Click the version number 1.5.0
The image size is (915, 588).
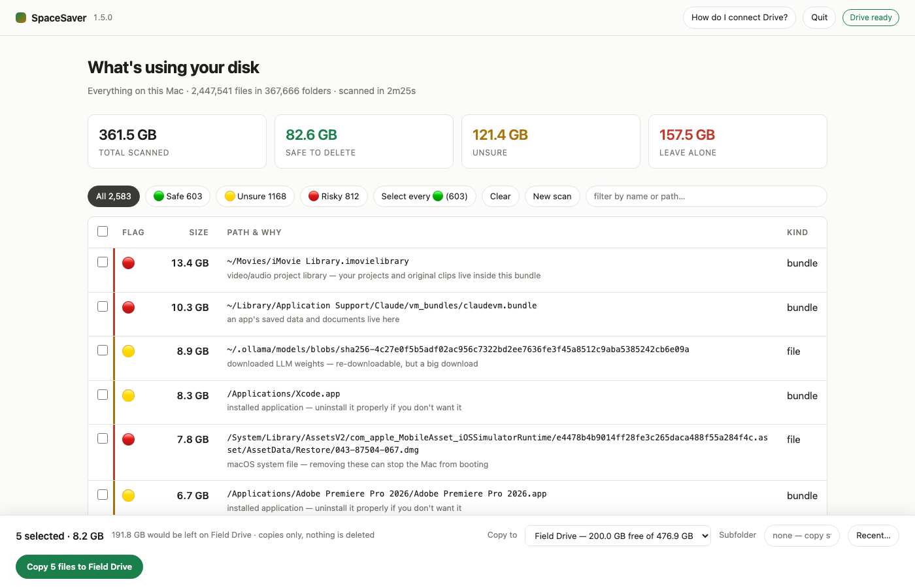pos(103,18)
